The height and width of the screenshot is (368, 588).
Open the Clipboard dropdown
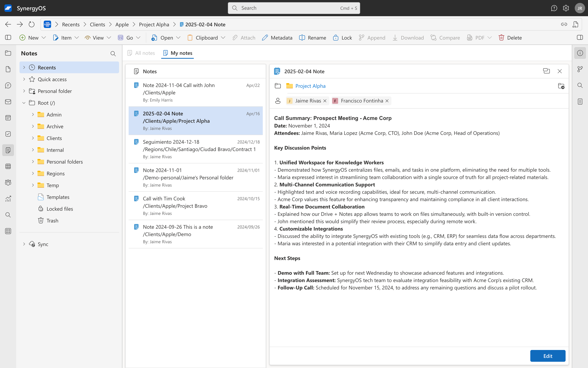[x=207, y=38]
